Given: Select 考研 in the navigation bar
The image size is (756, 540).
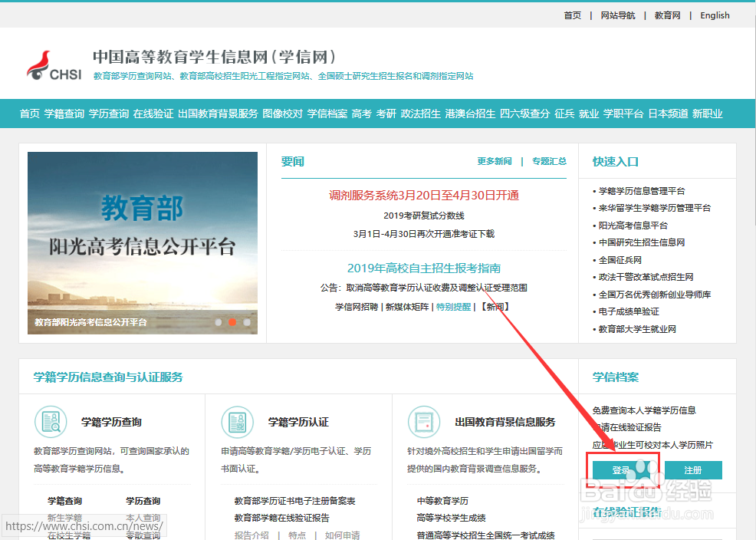Looking at the screenshot, I should coord(386,114).
